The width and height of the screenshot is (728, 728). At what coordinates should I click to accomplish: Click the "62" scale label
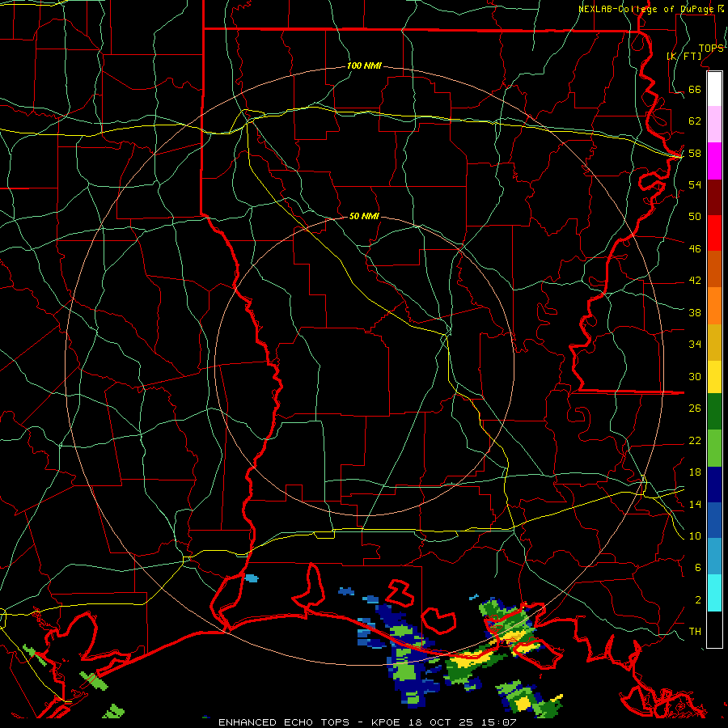[x=695, y=121]
